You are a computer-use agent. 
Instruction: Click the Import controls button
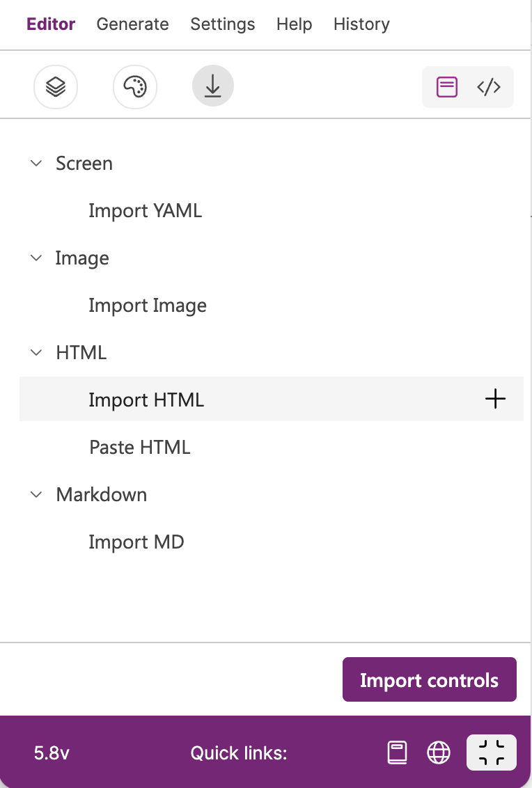pyautogui.click(x=430, y=679)
